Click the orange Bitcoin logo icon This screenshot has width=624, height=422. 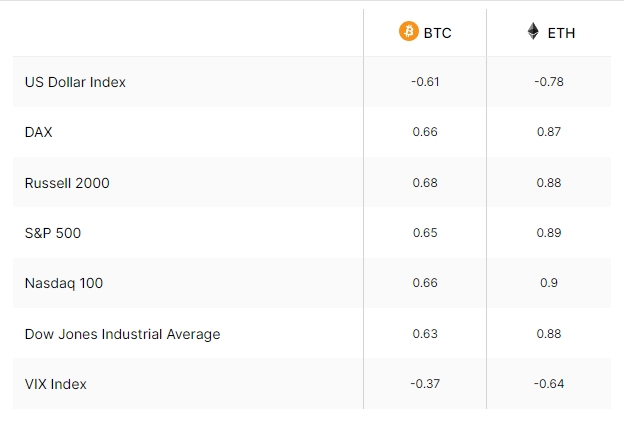(409, 31)
